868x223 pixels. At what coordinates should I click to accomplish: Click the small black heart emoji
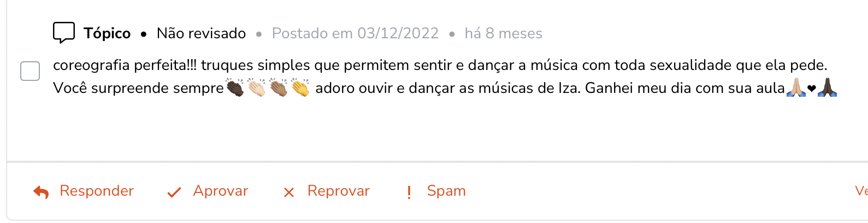812,89
